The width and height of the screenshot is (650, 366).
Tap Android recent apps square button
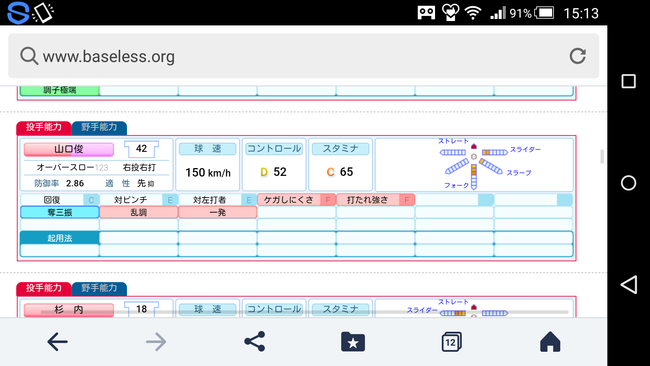click(x=628, y=81)
